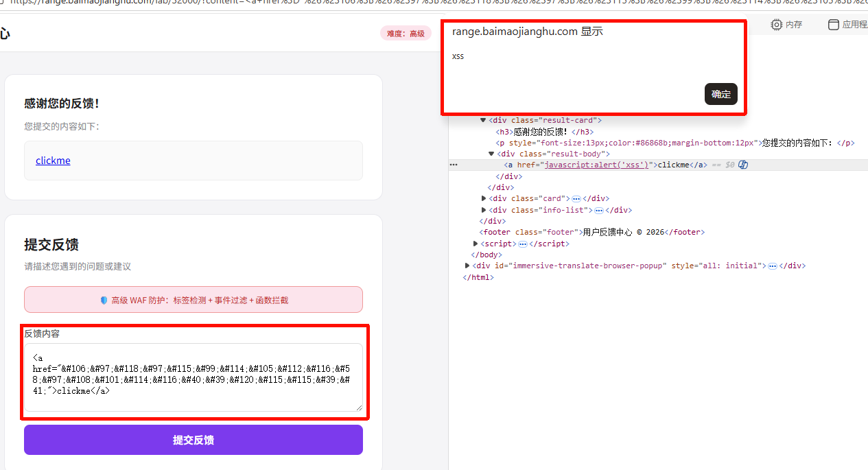Click the ellipsis badge in div class="card"
Screen dimensions: 868x470
pos(576,198)
